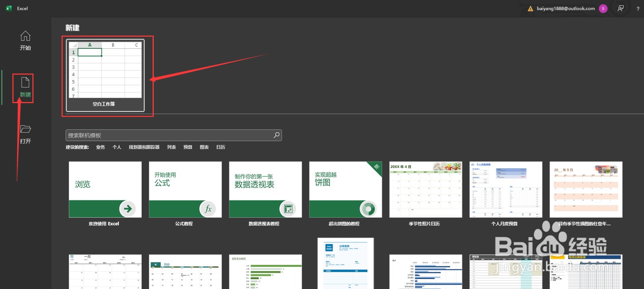Open help question mark icon
Image resolution: width=644 pixels, height=289 pixels.
click(x=638, y=8)
